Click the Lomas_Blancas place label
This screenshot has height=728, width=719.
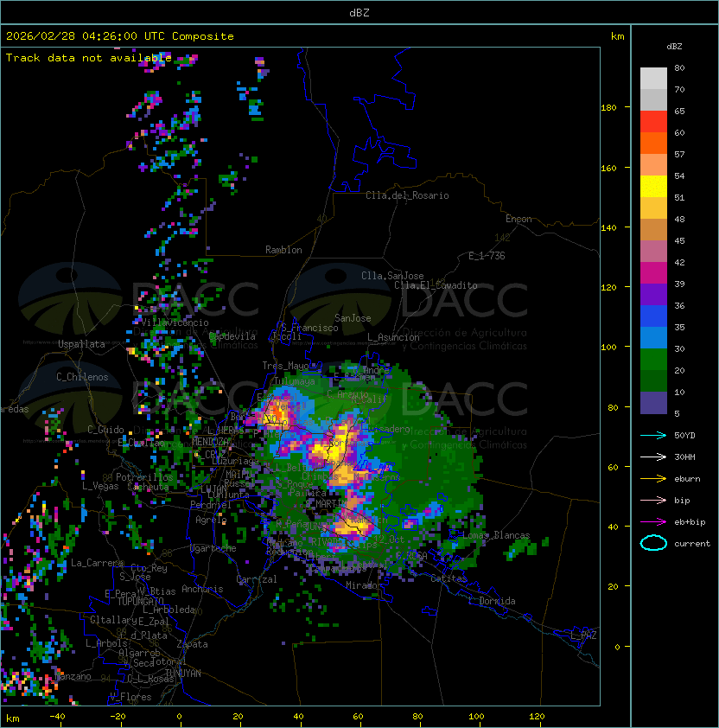(x=496, y=535)
